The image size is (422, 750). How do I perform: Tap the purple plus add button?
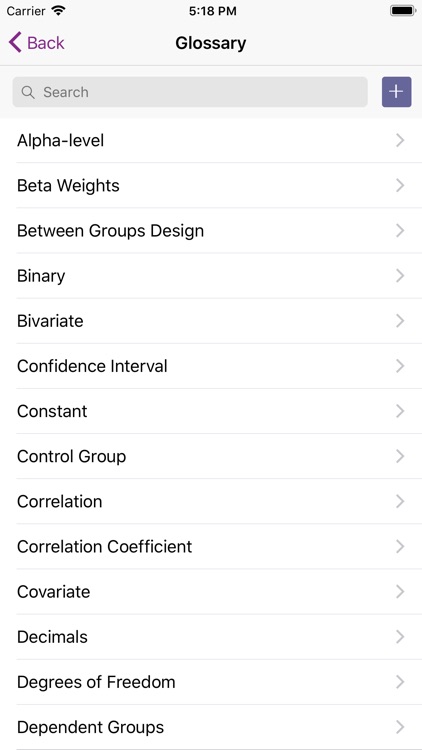click(x=396, y=92)
